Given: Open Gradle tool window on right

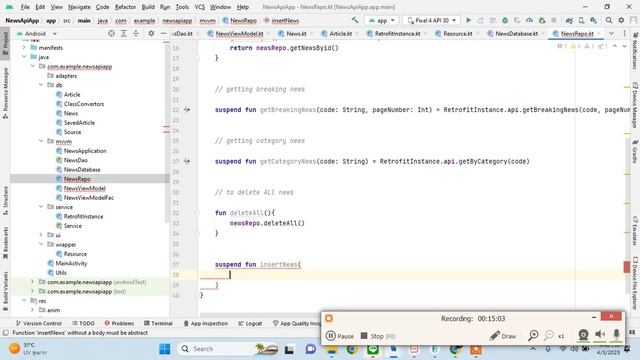Looking at the screenshot, I should pyautogui.click(x=635, y=151).
